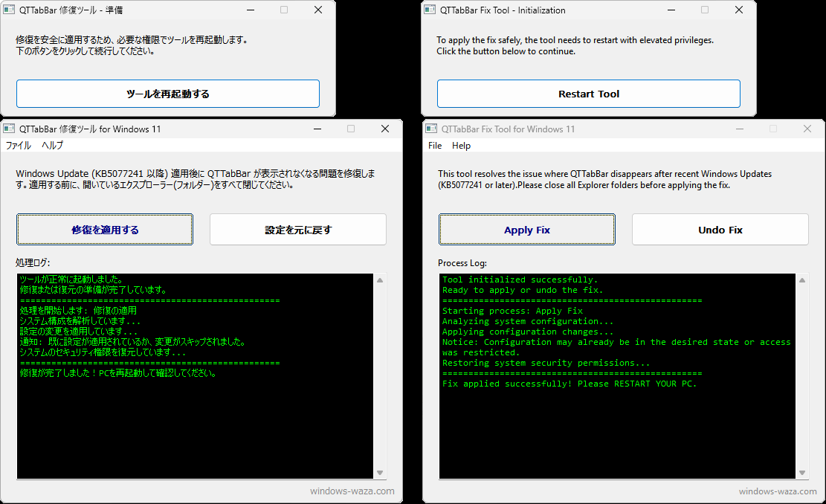Click app icon of QTTabBar 修復ツール - 準備 window
Viewport: 826px width, 504px height.
point(9,10)
